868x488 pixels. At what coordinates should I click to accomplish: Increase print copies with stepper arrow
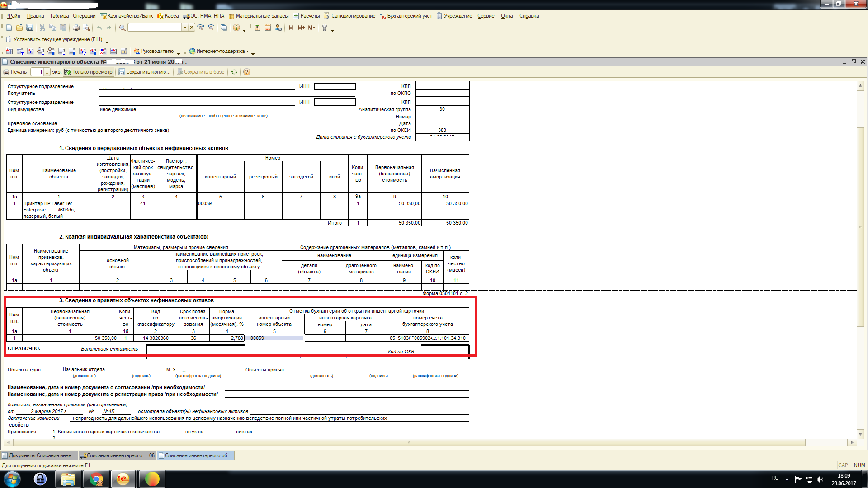point(47,70)
